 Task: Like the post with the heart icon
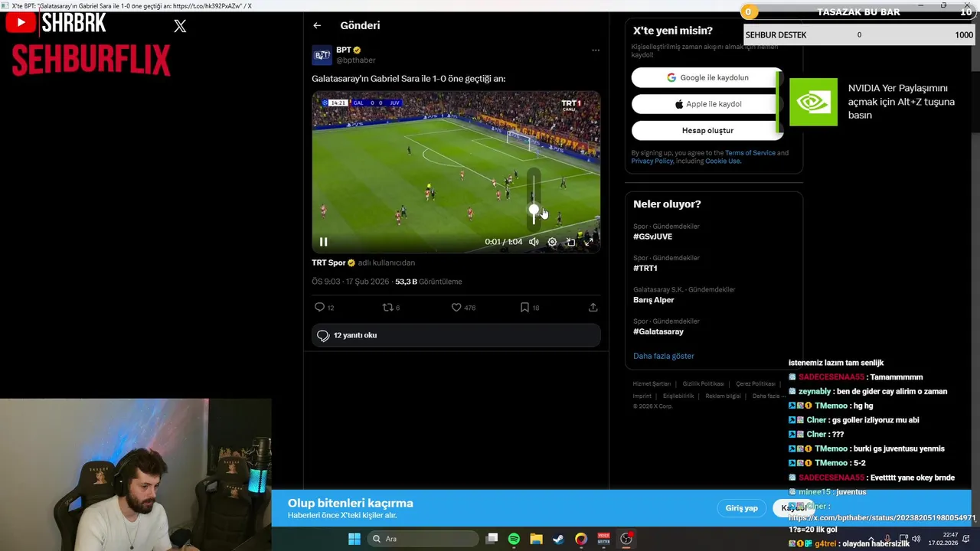coord(456,307)
